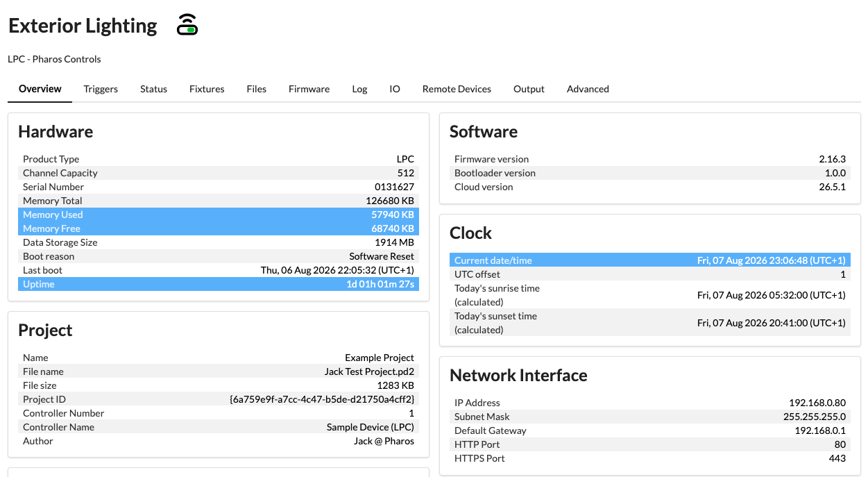The image size is (868, 477).
Task: Click file name Jack Test Project.pd2
Action: [x=369, y=371]
